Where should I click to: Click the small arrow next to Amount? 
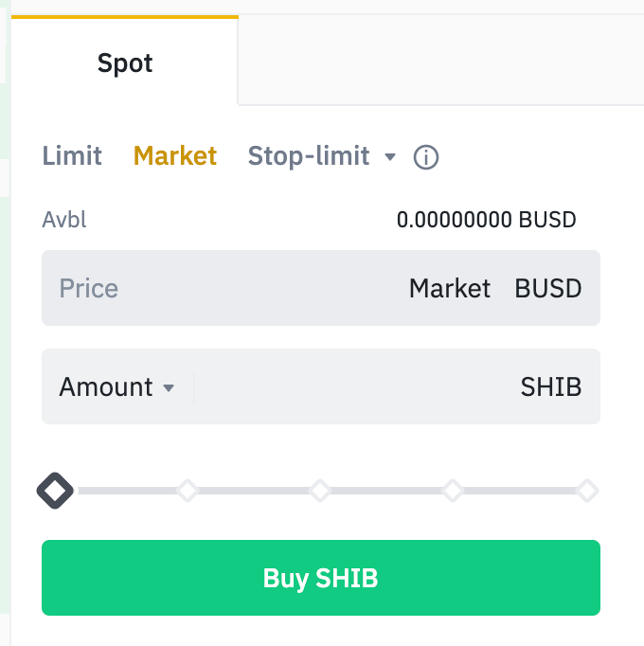coord(169,388)
